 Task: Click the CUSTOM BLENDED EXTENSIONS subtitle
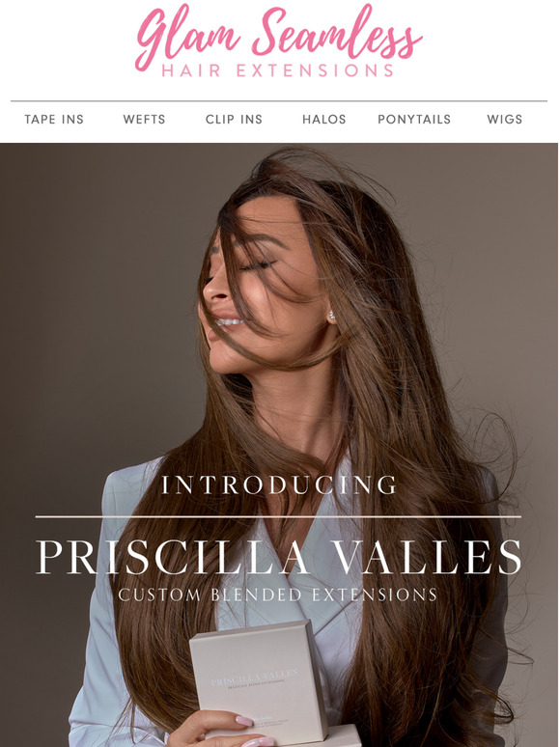point(278,595)
